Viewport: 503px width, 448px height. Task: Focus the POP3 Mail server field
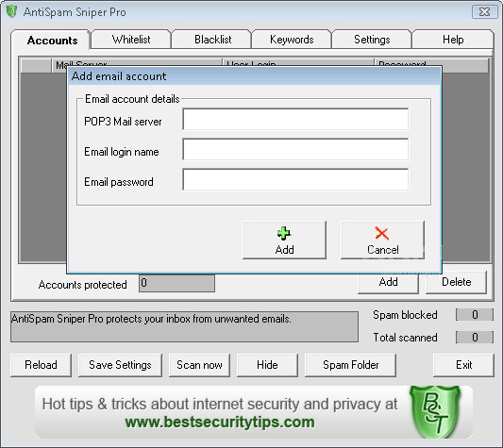[x=295, y=119]
